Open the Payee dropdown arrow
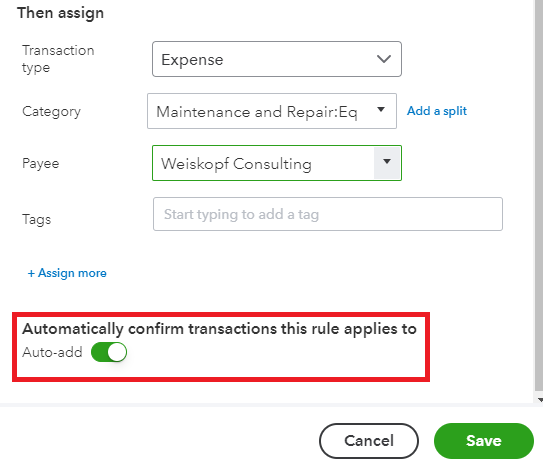Screen dimensions: 543x472 (x=387, y=162)
